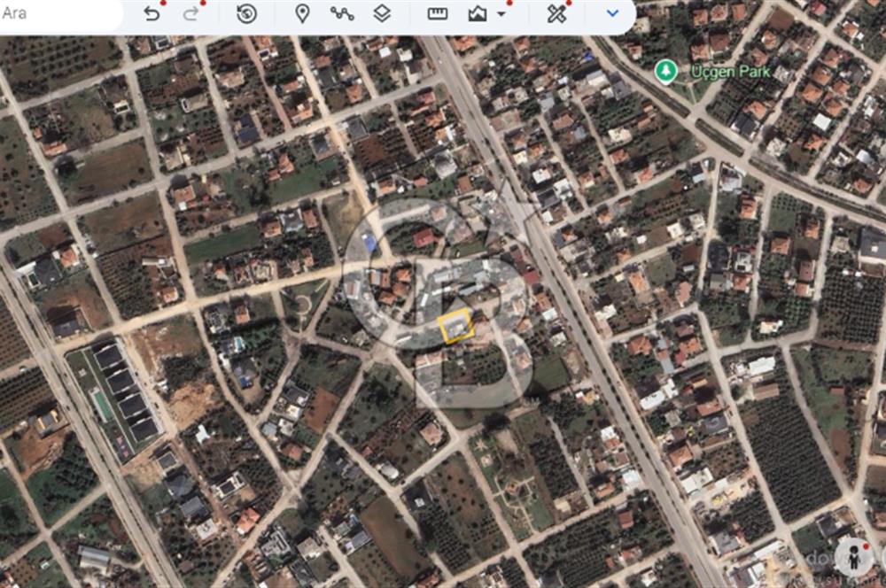Screen dimensions: 886x588
Task: Click the small circular cul-de-sac
Action: 304,304
